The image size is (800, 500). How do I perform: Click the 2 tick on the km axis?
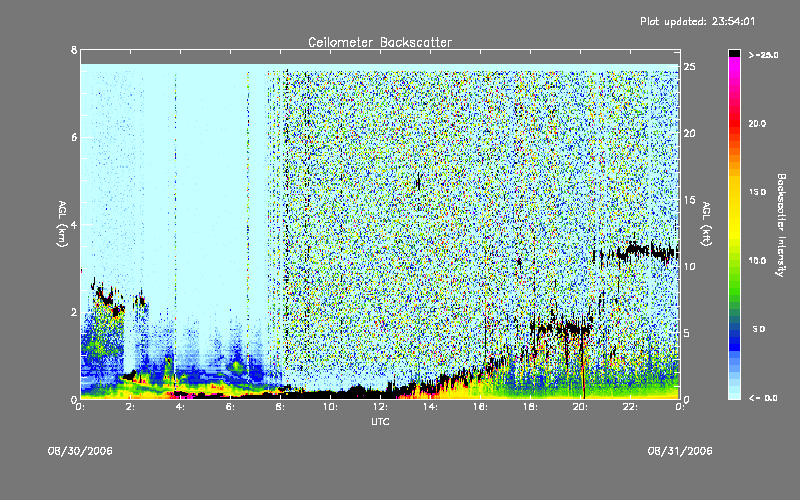pyautogui.click(x=74, y=312)
